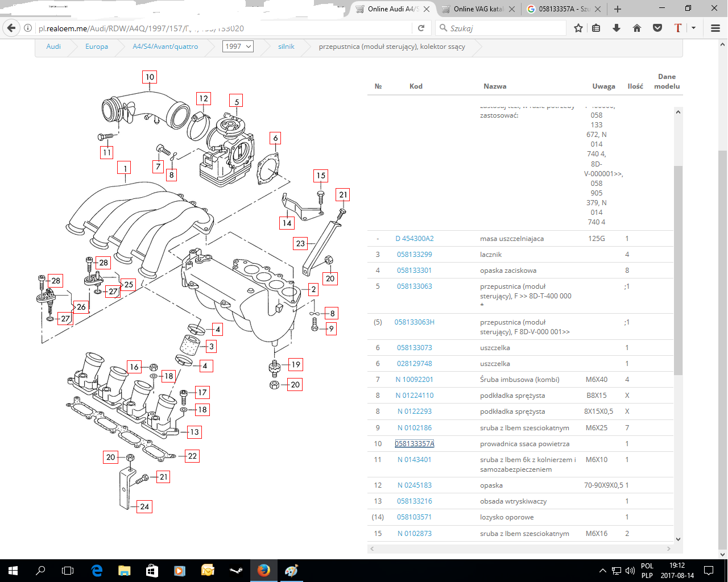Expand the 1997 model year dropdown

(238, 47)
